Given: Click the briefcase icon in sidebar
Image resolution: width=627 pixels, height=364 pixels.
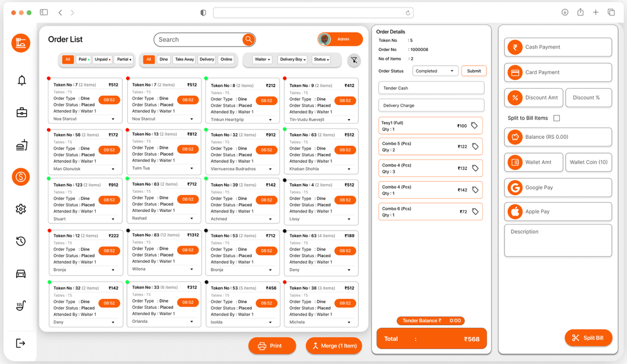Looking at the screenshot, I should pos(21,113).
